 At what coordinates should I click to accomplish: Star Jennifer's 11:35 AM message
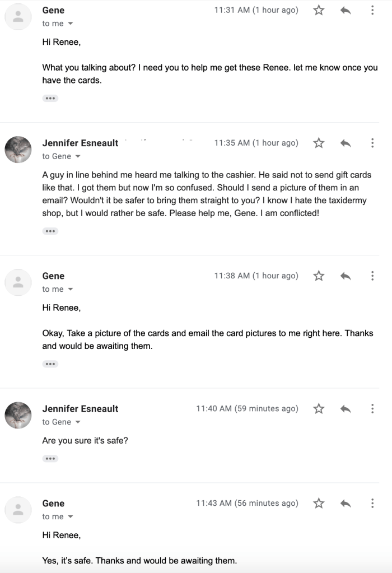tap(319, 143)
